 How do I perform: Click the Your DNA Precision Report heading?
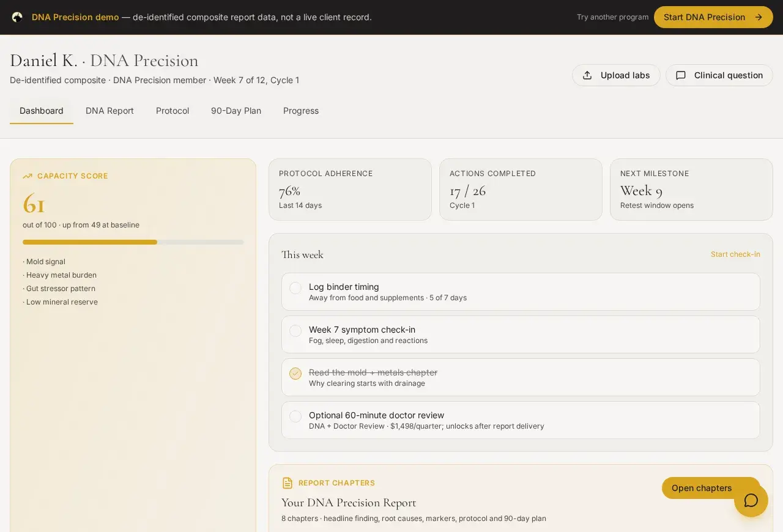[x=349, y=503]
